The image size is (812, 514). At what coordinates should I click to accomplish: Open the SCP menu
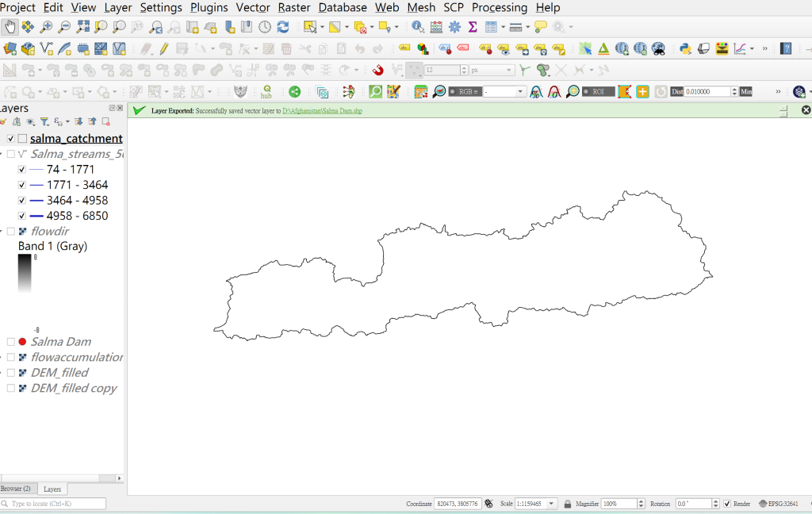453,8
